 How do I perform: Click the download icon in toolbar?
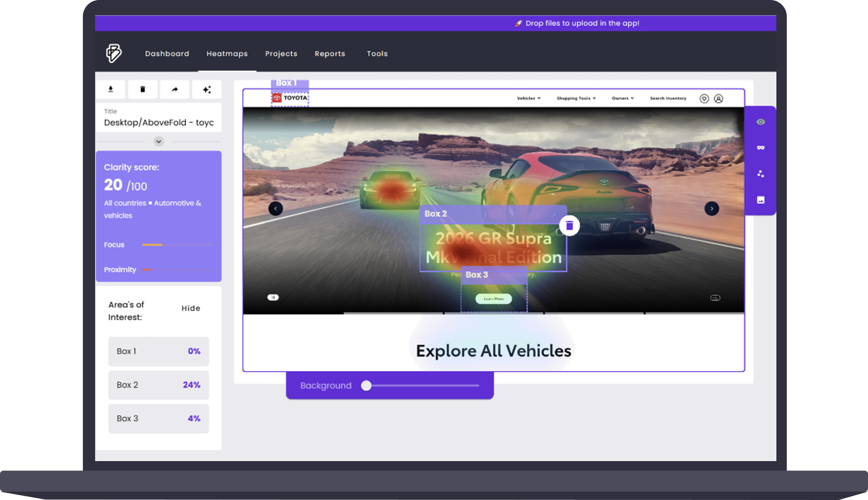111,89
